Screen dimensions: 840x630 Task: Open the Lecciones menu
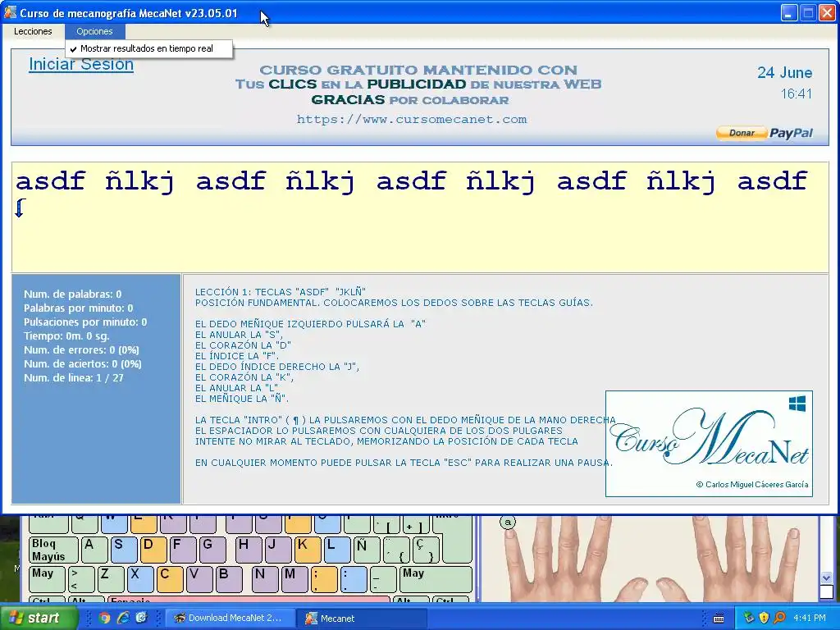[x=33, y=31]
